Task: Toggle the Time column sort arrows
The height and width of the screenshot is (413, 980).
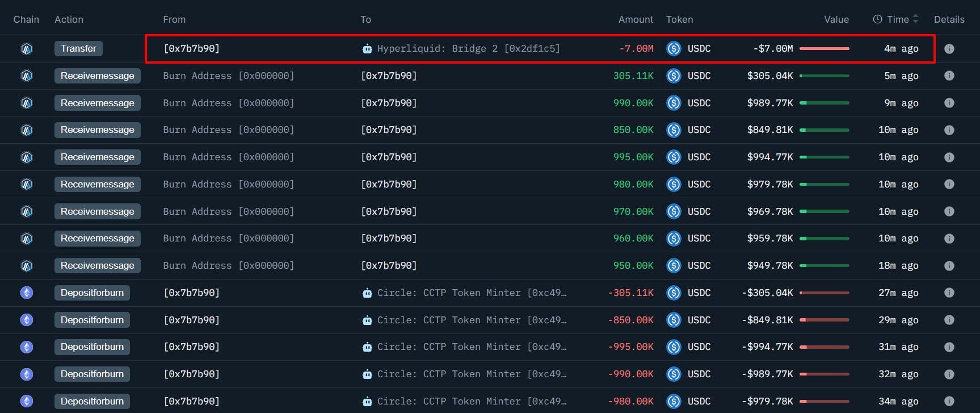Action: click(915, 19)
